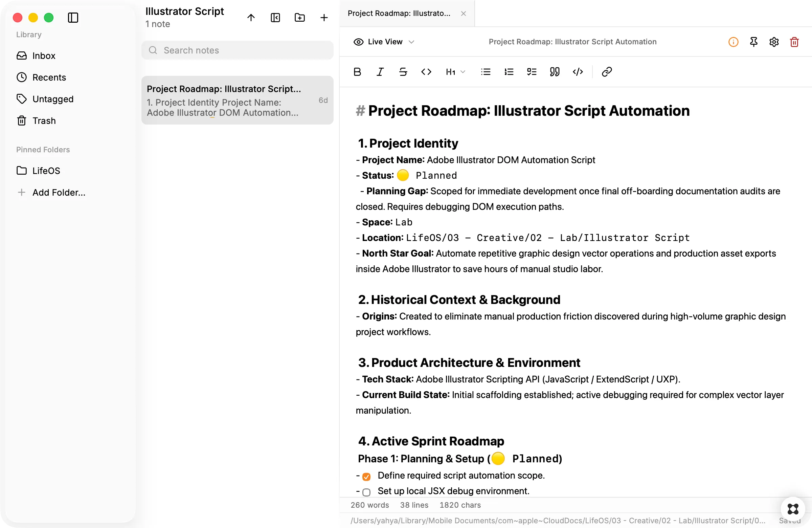Click the '6d' age label on note card

click(323, 100)
